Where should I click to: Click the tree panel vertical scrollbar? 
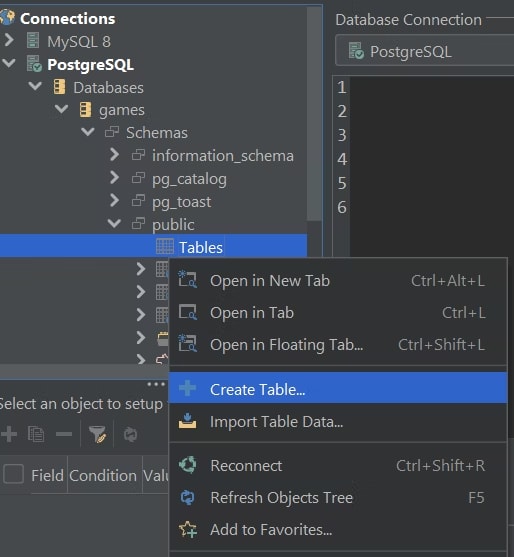click(x=314, y=114)
